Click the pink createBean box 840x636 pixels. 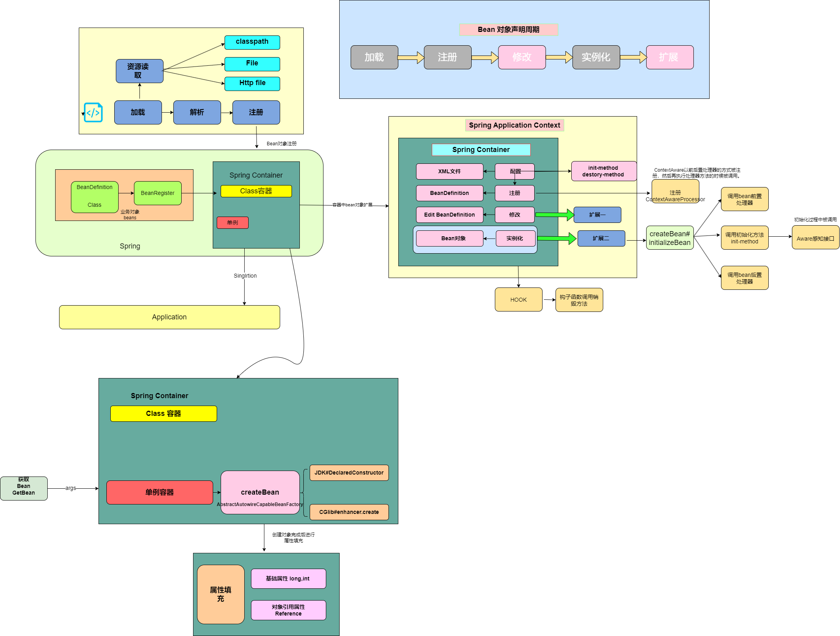260,492
